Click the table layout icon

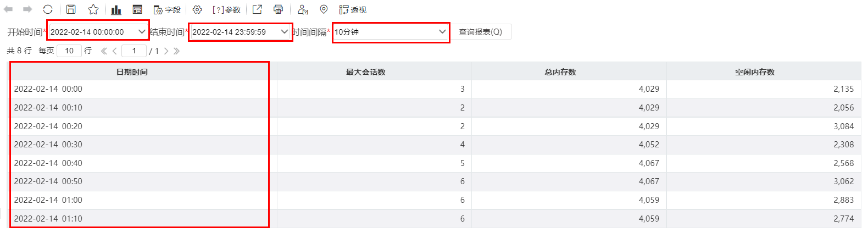tap(137, 9)
